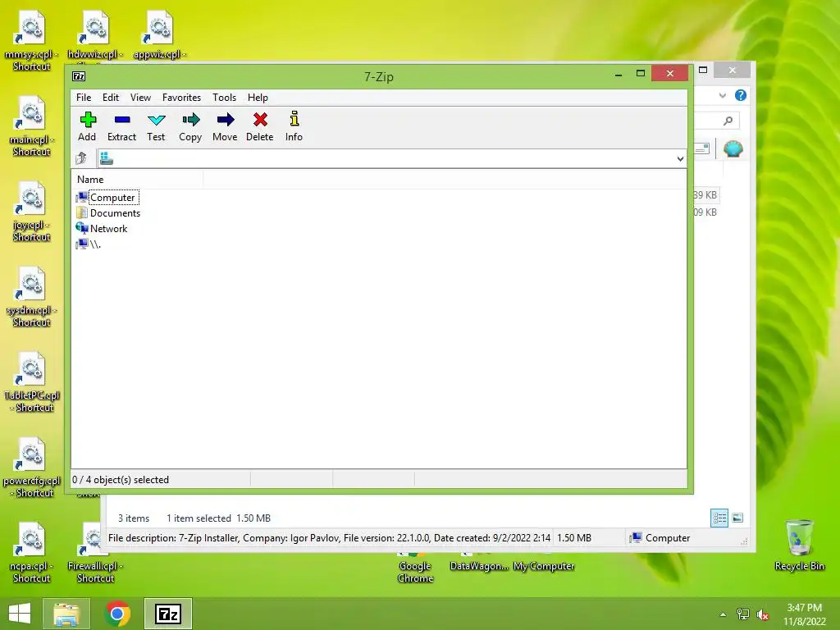Select the Network entry in the list
The image size is (840, 630).
click(x=102, y=228)
